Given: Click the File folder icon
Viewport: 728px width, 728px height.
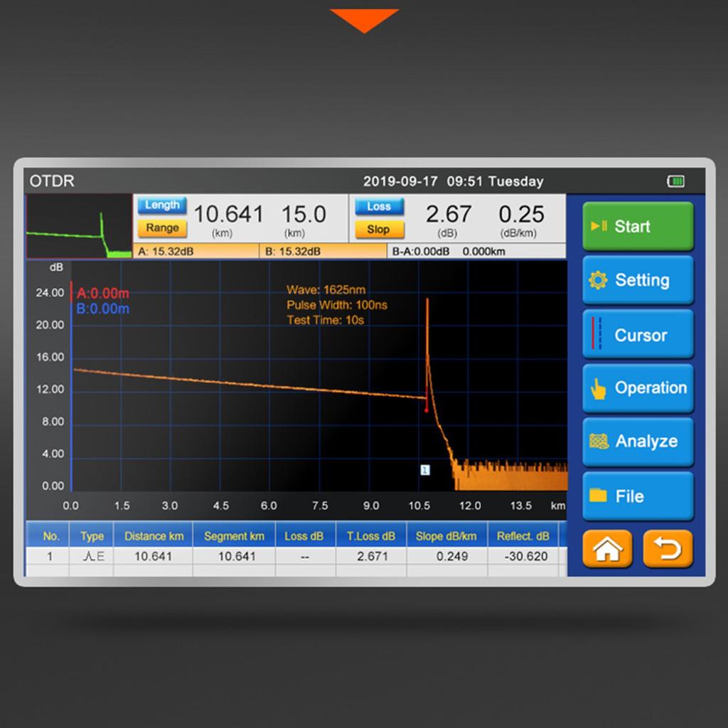Looking at the screenshot, I should [601, 496].
